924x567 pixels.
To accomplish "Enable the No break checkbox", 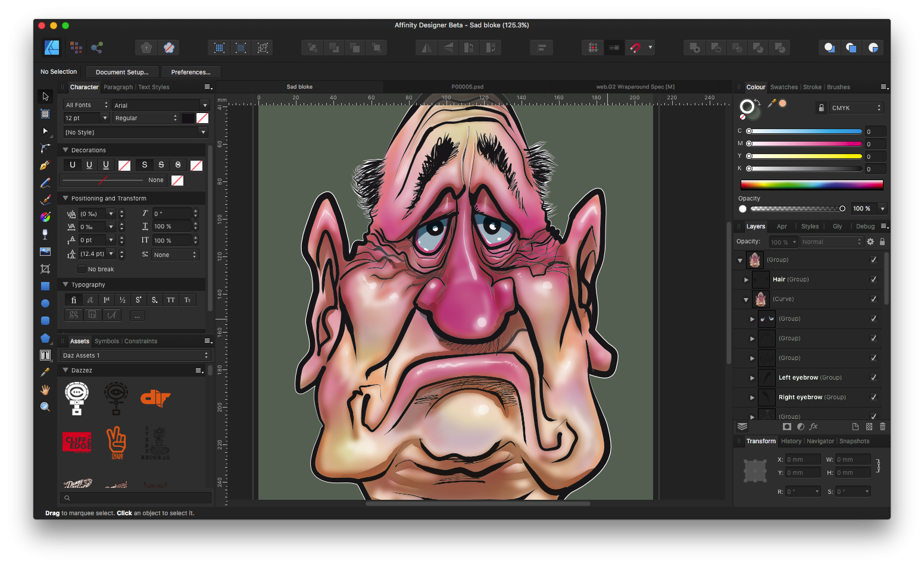I will coord(82,268).
